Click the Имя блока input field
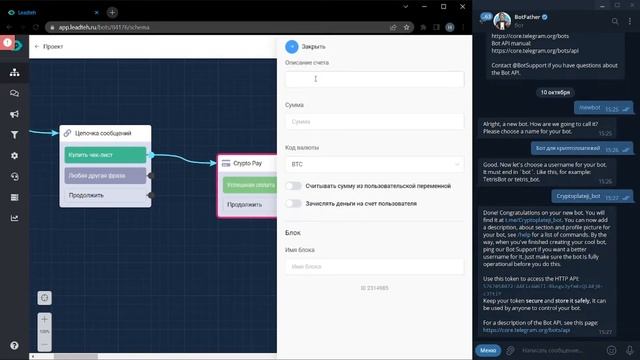The image size is (640, 360). [374, 267]
